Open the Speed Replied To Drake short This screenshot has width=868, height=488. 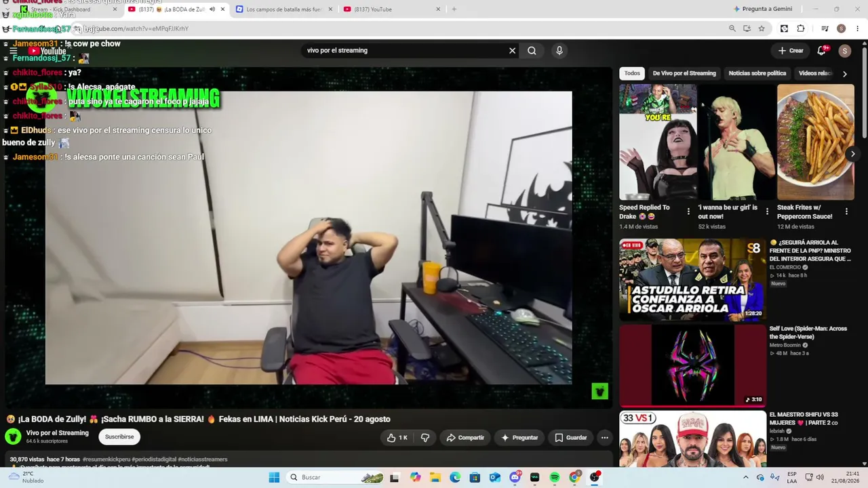658,142
